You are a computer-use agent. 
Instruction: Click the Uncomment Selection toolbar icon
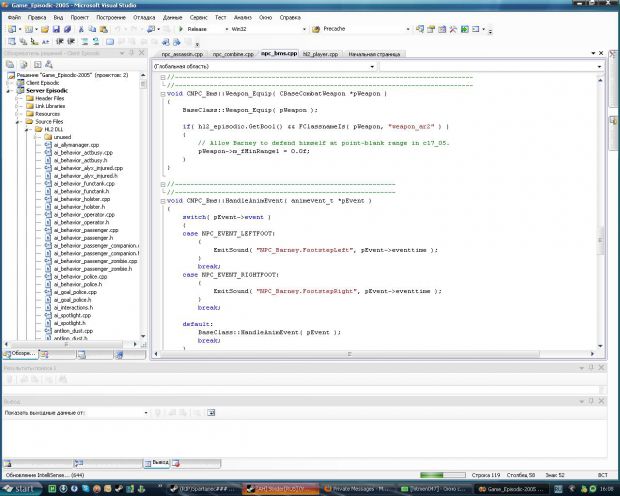pos(96,41)
